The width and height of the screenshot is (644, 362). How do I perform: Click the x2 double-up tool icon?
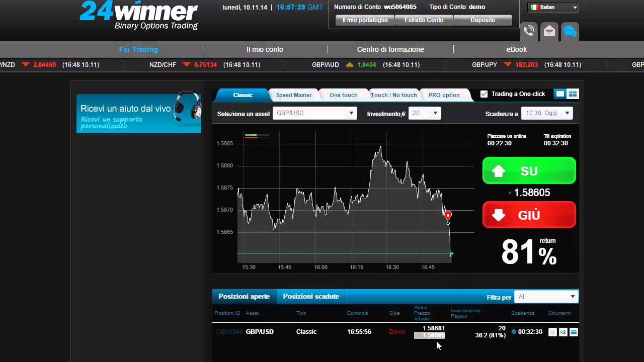tap(563, 332)
